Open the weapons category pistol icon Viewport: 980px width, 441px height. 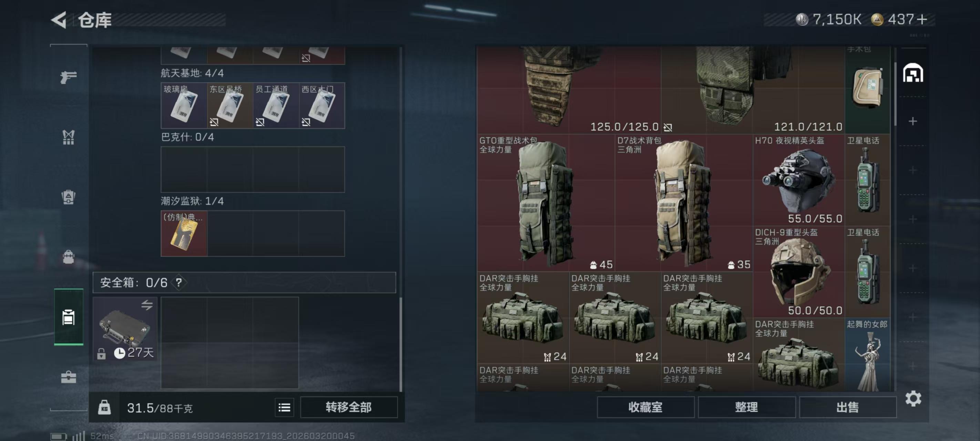(x=69, y=77)
